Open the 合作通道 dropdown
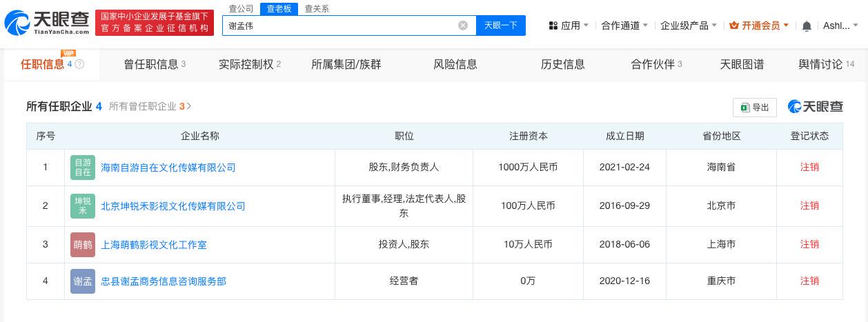This screenshot has height=322, width=868. coord(624,26)
